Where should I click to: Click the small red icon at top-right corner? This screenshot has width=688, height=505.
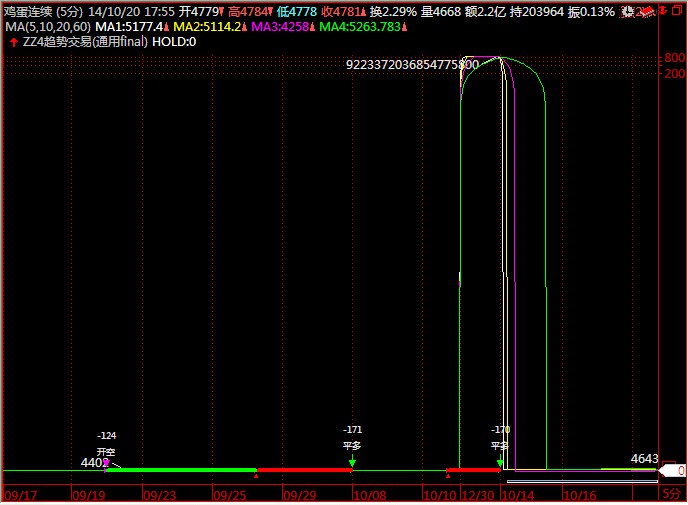click(x=678, y=12)
